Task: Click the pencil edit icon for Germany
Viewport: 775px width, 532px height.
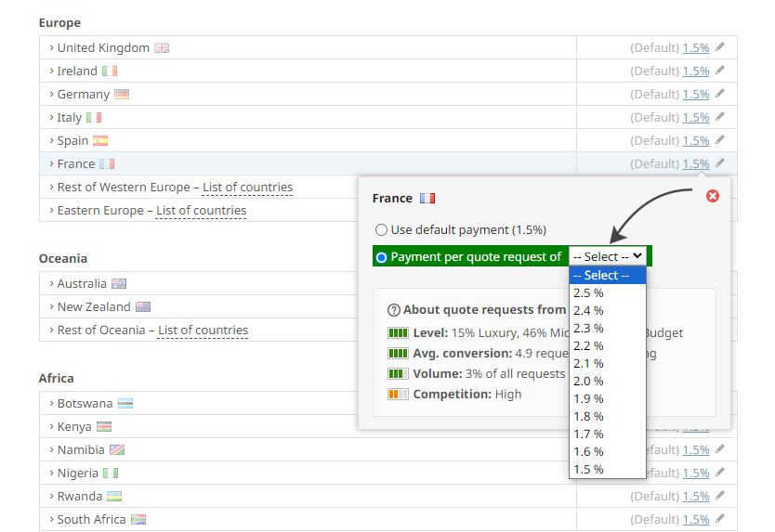Action: coord(720,94)
